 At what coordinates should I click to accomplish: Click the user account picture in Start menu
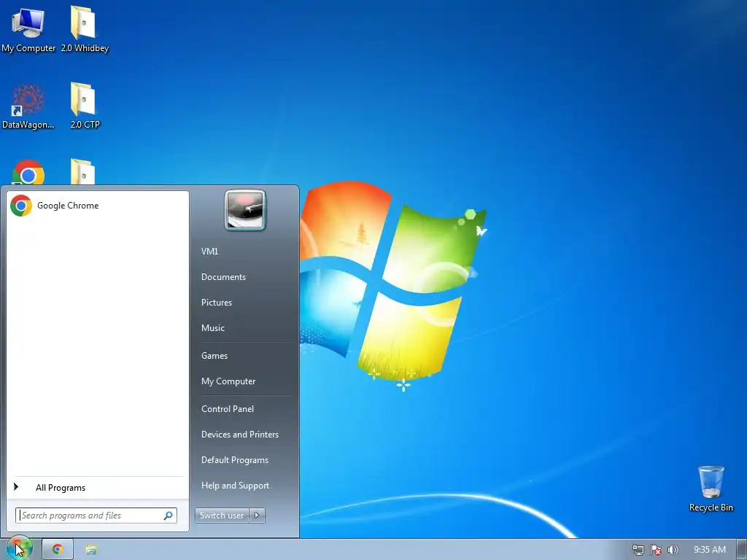(x=245, y=210)
